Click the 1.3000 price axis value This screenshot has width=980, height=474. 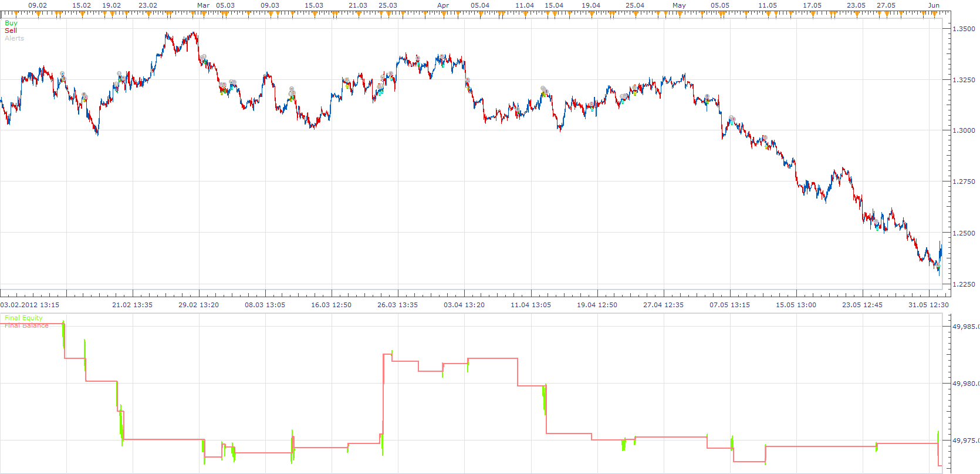pos(964,130)
